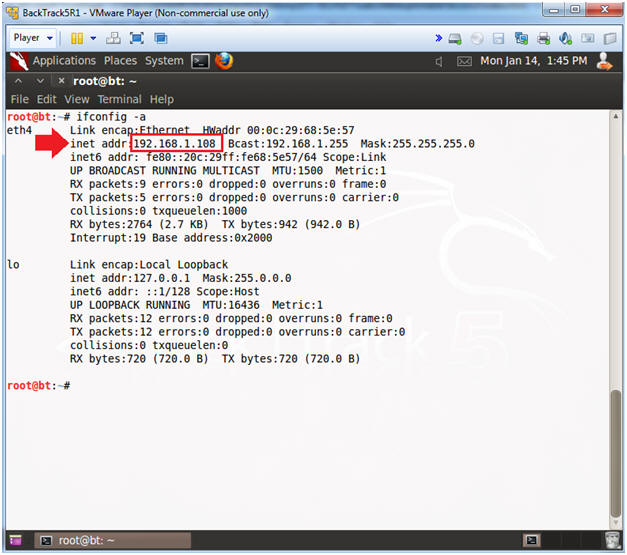Click the txqueuelen:1000 text
The height and width of the screenshot is (555, 627).
click(200, 211)
